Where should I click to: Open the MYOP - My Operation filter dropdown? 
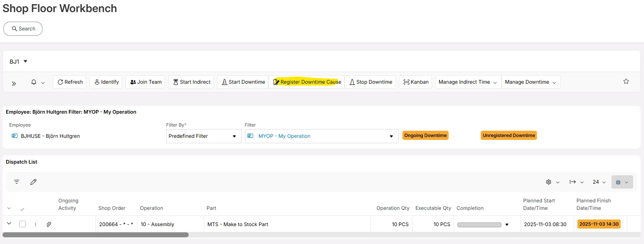tap(322, 136)
